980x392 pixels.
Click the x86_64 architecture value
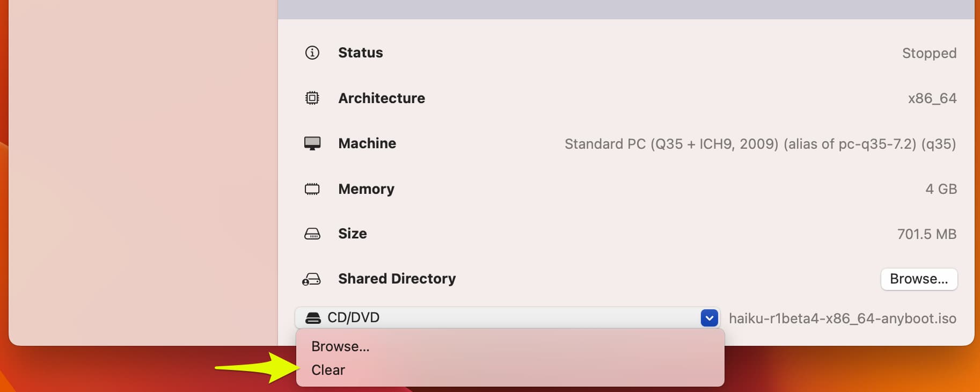932,98
